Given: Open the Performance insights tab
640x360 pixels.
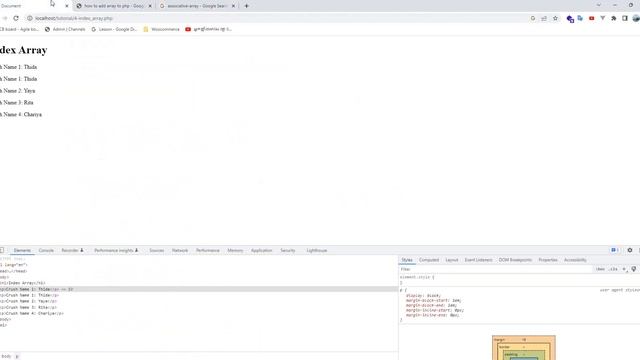Looking at the screenshot, I should [116, 250].
